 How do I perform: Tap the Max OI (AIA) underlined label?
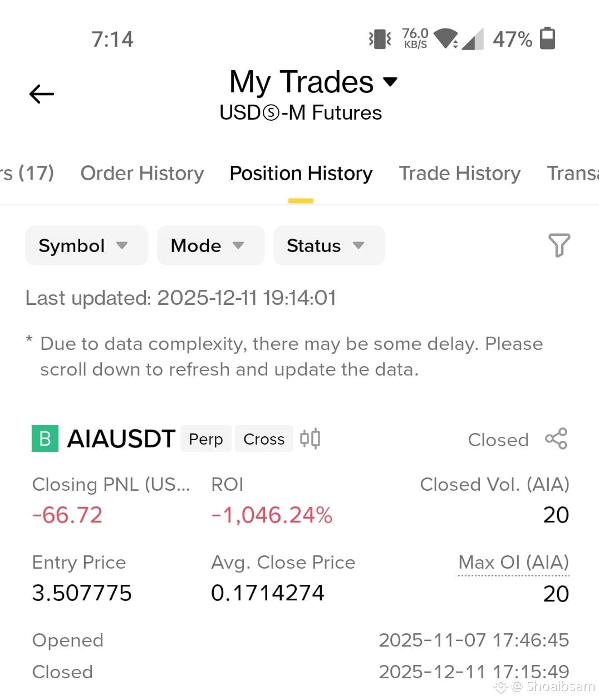click(x=513, y=563)
